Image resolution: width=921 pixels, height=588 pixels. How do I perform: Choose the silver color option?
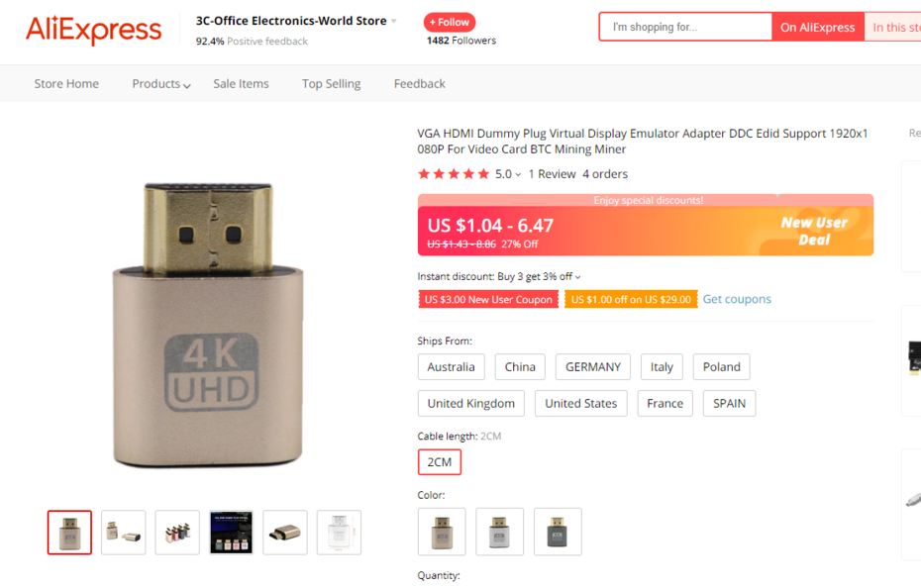500,532
